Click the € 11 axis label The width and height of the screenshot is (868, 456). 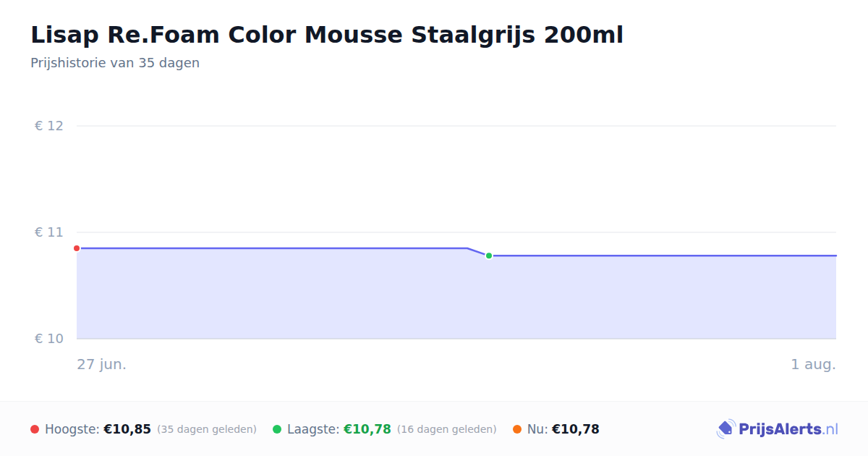coord(49,232)
